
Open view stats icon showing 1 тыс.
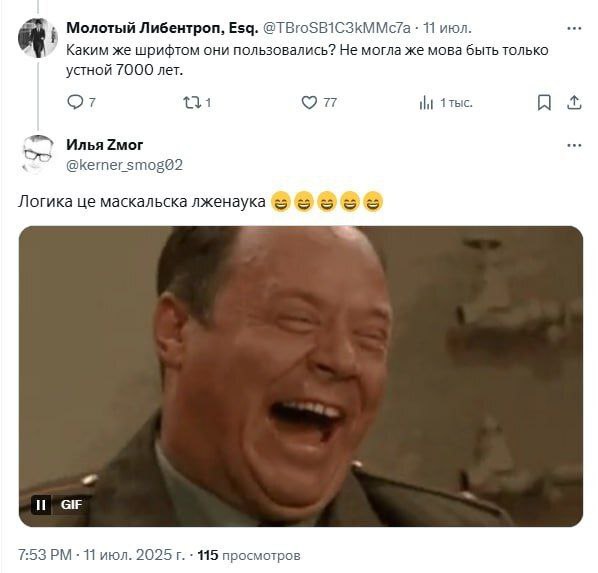(x=426, y=103)
